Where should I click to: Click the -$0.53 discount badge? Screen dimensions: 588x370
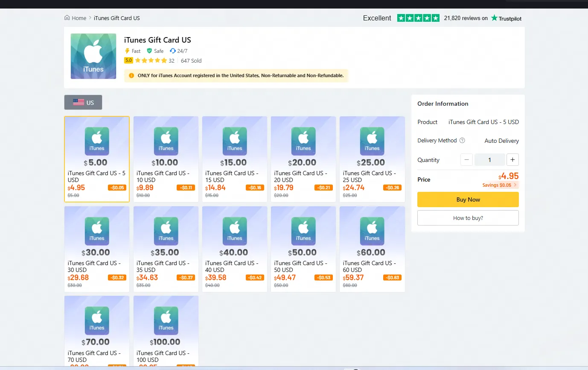[x=323, y=277]
